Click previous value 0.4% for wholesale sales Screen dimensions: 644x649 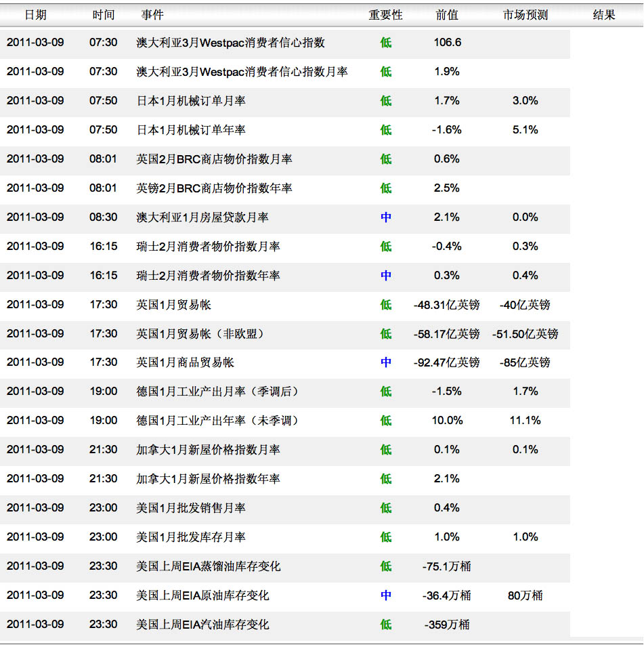[x=447, y=508]
